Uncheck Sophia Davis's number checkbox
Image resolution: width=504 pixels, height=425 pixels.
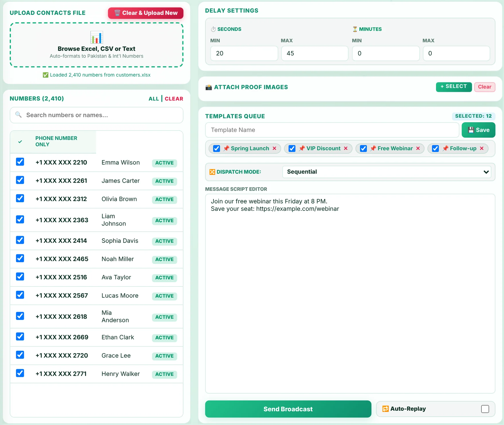[20, 240]
